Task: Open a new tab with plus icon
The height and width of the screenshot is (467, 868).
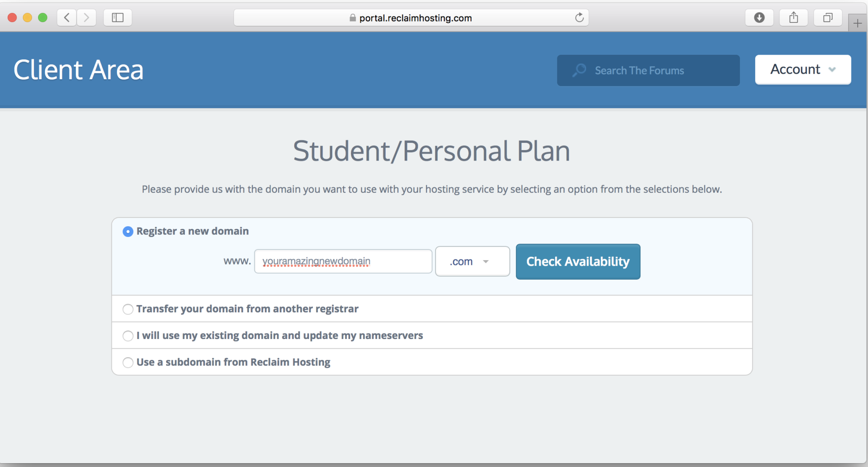Action: click(857, 23)
